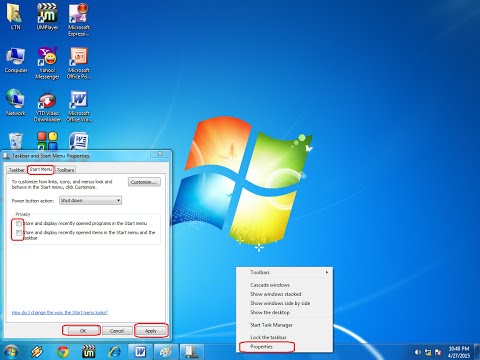This screenshot has height=360, width=480.
Task: Click the OK button
Action: 83,331
